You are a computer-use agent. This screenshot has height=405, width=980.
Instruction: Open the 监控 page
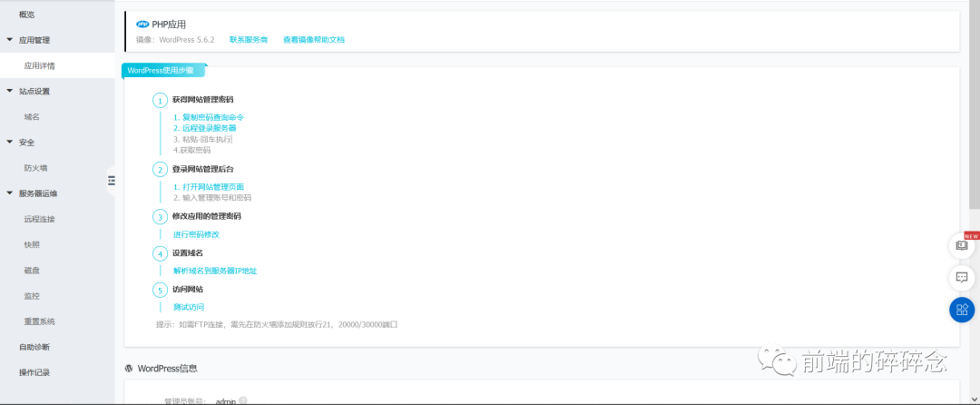click(x=32, y=296)
